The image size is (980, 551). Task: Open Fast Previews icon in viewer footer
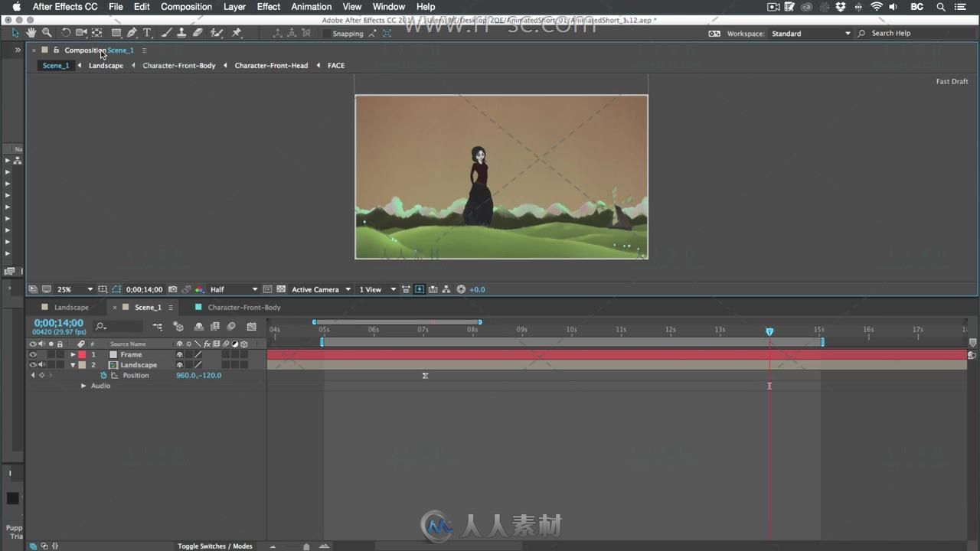[x=420, y=289]
